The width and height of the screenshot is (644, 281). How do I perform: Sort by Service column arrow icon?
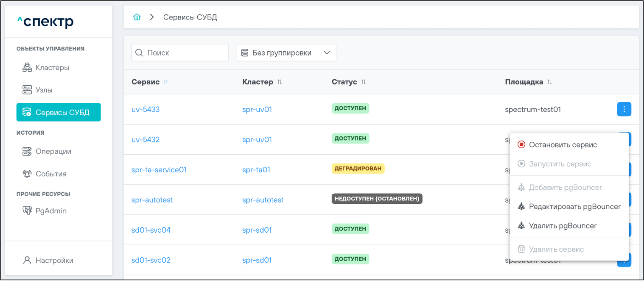(x=166, y=82)
